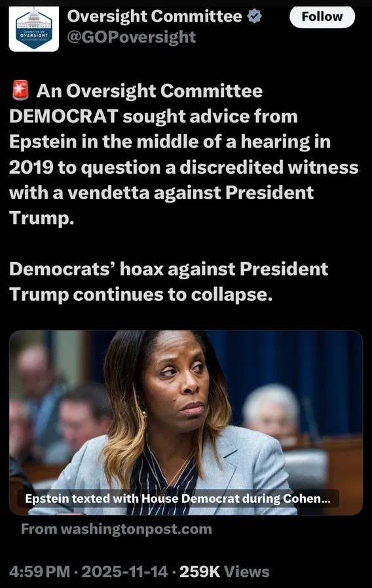Viewport: 372px width, 588px height.
Task: Click the 4:59 PM timestamp
Action: tap(40, 572)
